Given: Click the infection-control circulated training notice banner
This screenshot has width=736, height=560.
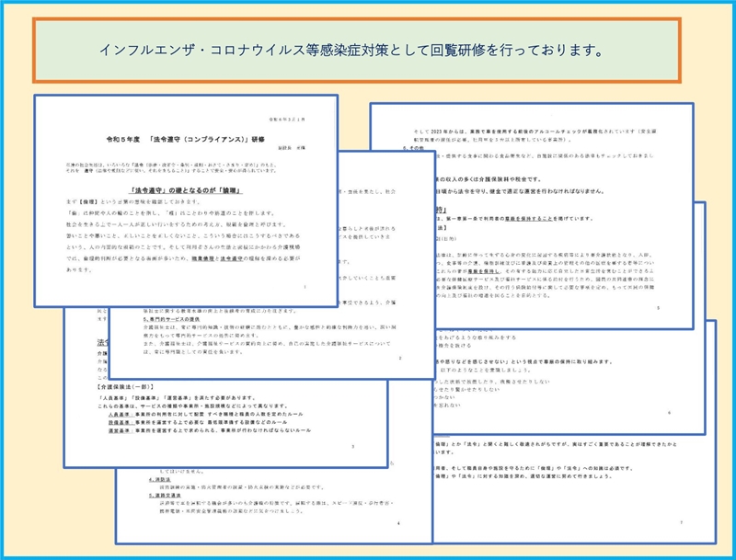Looking at the screenshot, I should click(x=357, y=51).
